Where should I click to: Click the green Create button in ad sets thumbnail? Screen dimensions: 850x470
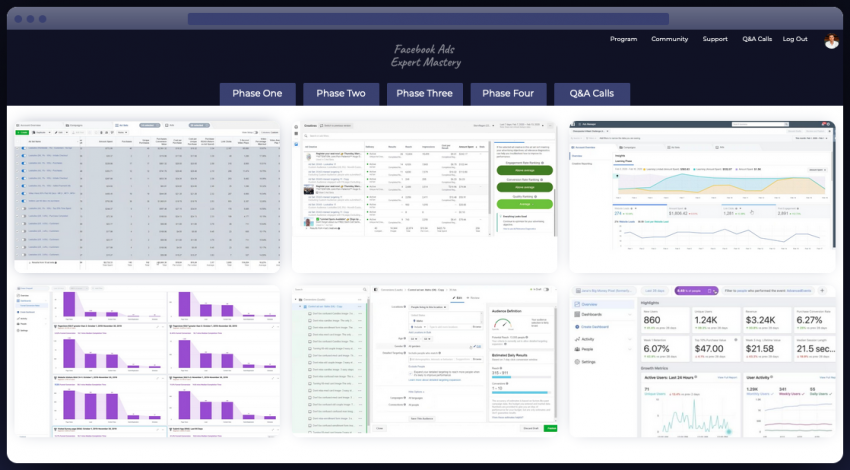coord(22,132)
